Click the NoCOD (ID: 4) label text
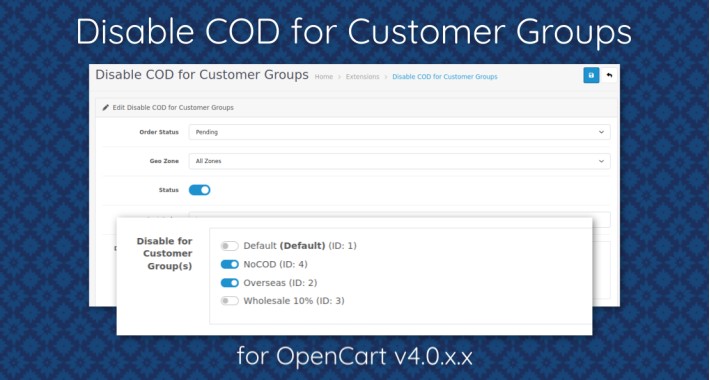This screenshot has height=380, width=710. (275, 264)
